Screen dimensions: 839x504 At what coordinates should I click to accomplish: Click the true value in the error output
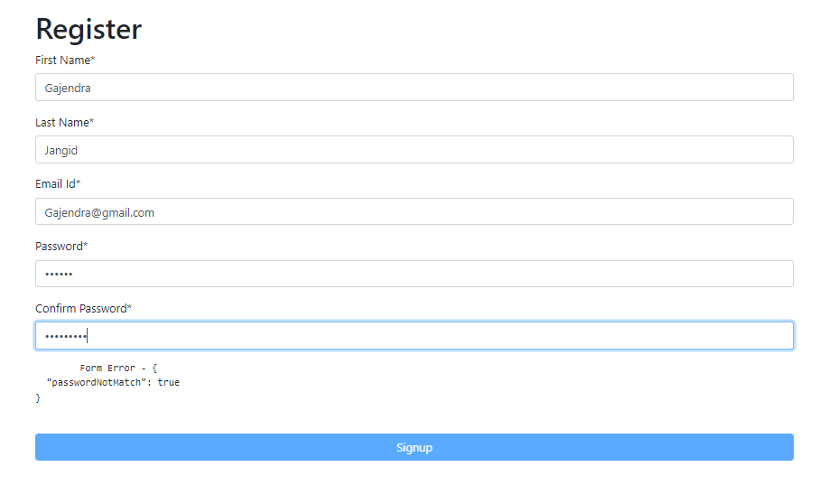click(169, 383)
